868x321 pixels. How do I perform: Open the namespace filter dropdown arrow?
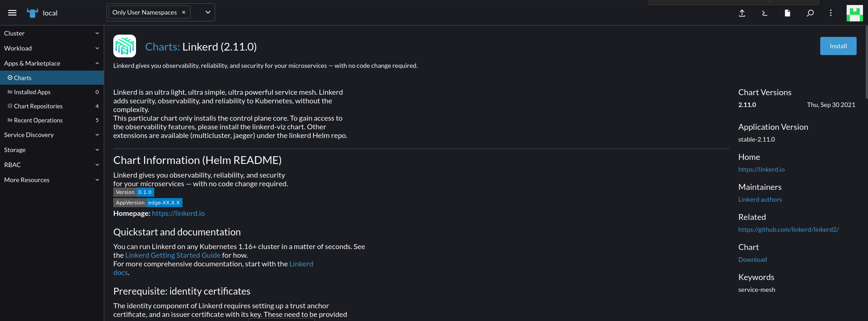[x=208, y=12]
